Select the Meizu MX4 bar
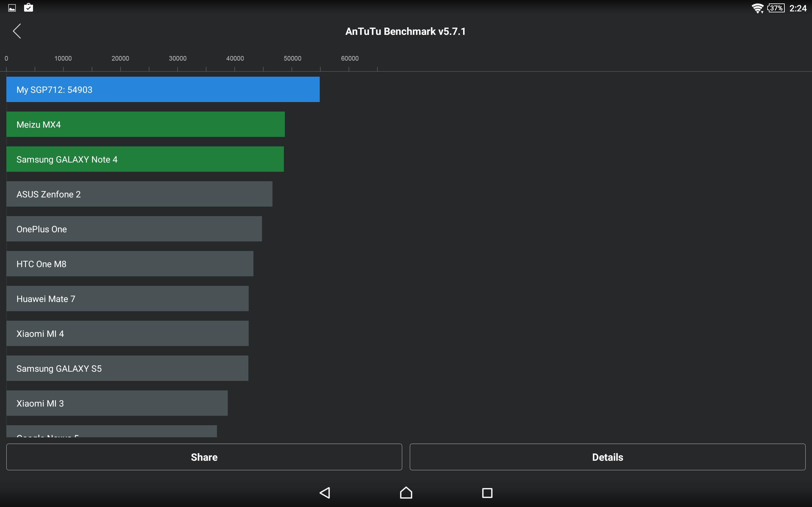Image resolution: width=812 pixels, height=507 pixels. pos(145,125)
